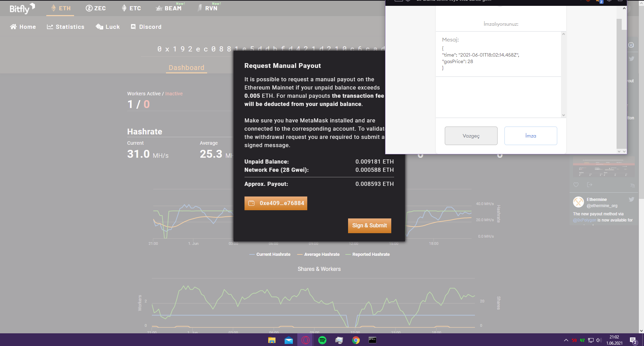Share the tweet with the share icon
The image size is (644, 346).
(589, 185)
